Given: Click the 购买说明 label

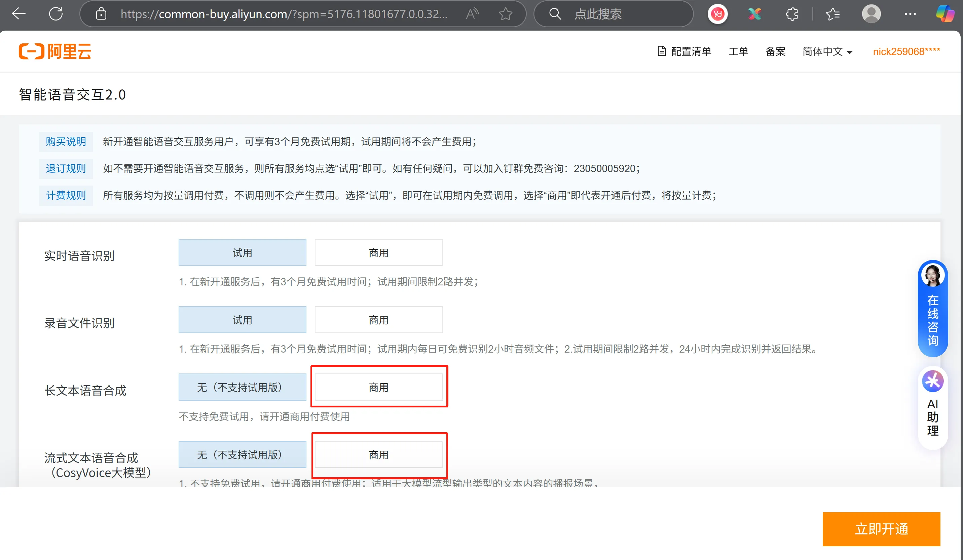Looking at the screenshot, I should pos(66,142).
